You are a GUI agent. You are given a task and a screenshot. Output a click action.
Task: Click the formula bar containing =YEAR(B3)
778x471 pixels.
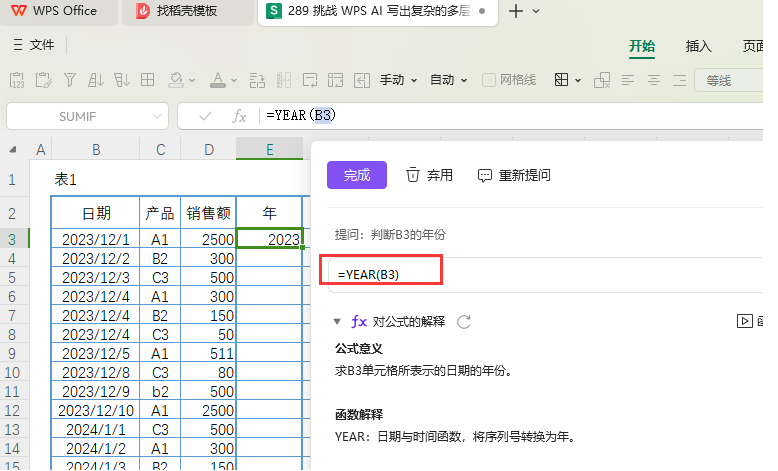point(511,116)
